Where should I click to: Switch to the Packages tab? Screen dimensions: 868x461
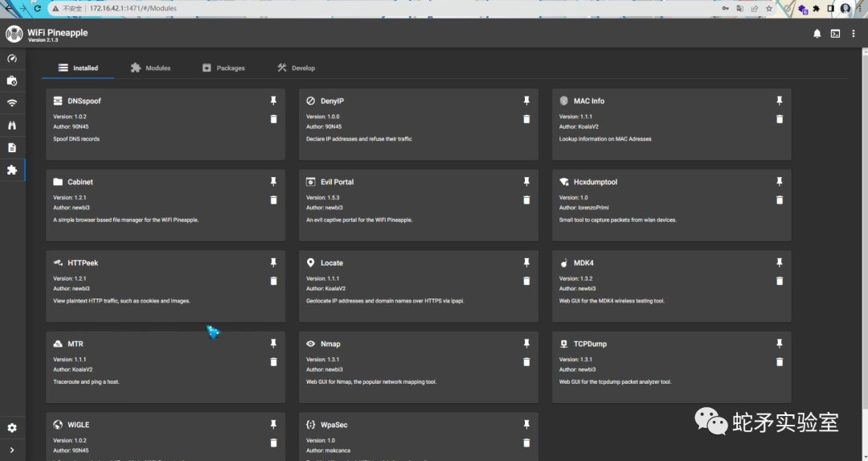click(223, 68)
